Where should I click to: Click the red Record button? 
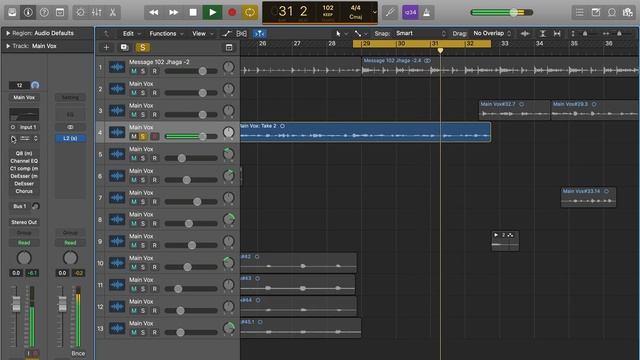(232, 12)
